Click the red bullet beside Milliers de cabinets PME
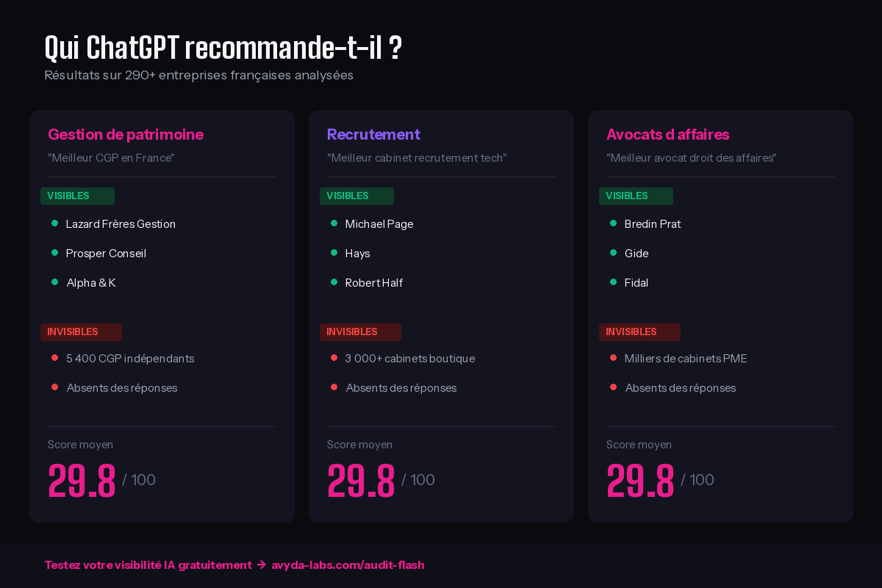 click(613, 357)
